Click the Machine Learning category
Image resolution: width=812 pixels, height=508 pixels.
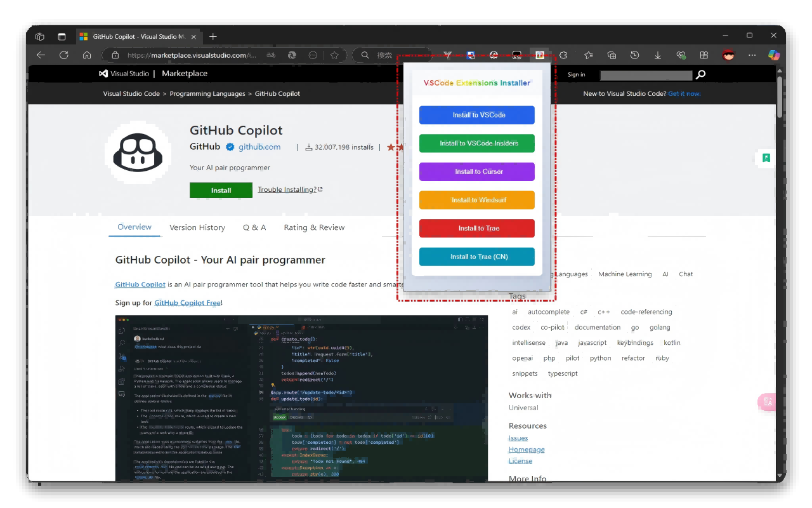[x=625, y=274]
